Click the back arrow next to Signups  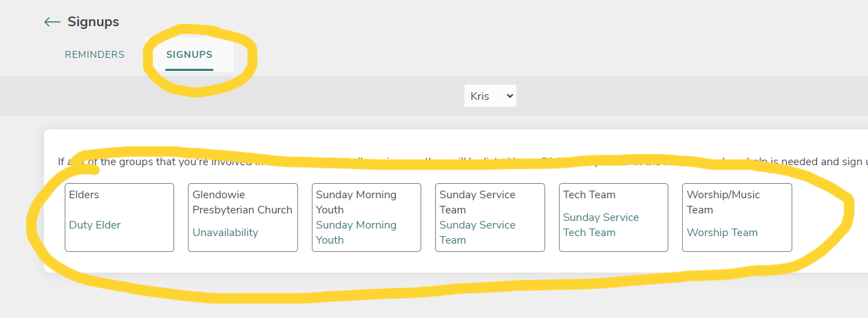(x=52, y=22)
